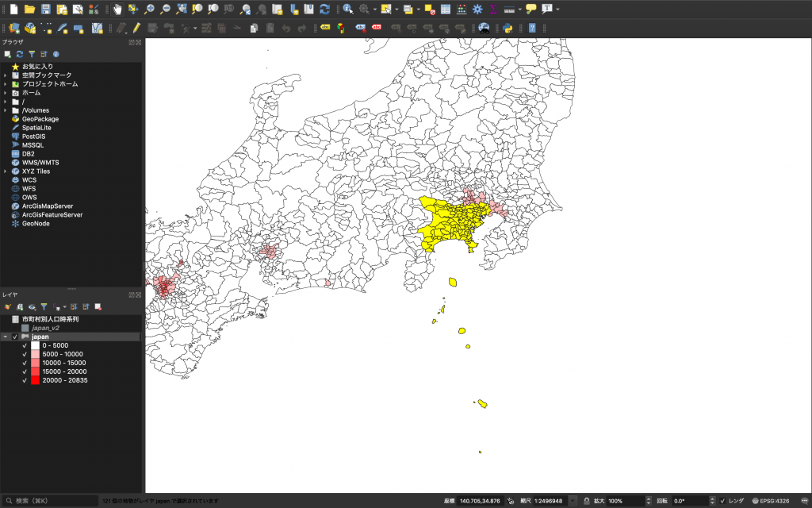Choose the Select Features tool
Image resolution: width=812 pixels, height=508 pixels.
pyautogui.click(x=386, y=9)
